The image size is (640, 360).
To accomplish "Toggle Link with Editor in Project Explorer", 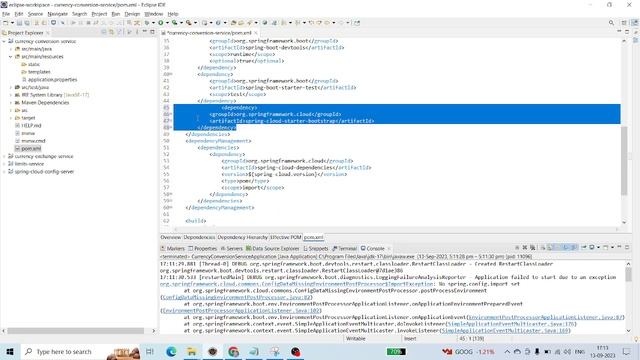I will (112, 32).
